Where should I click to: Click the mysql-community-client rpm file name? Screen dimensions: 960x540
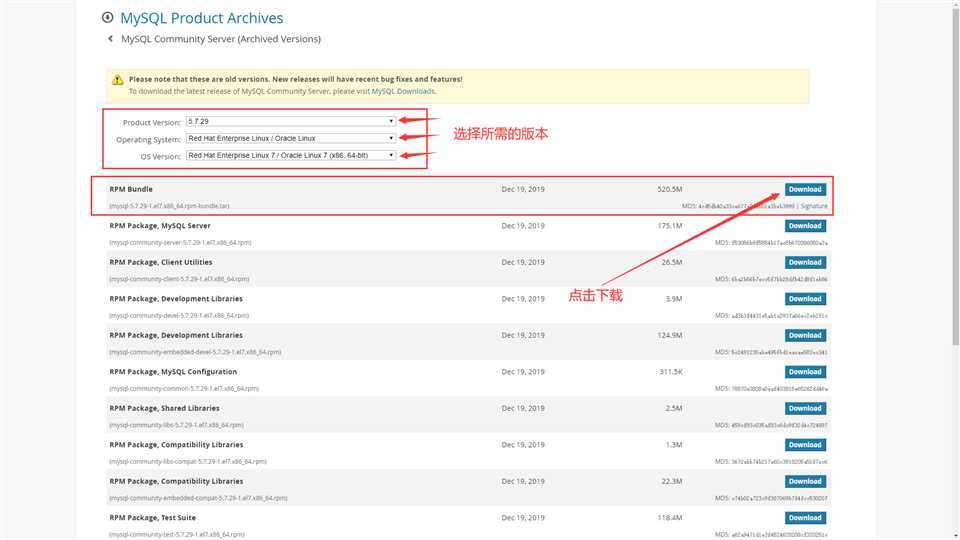179,279
